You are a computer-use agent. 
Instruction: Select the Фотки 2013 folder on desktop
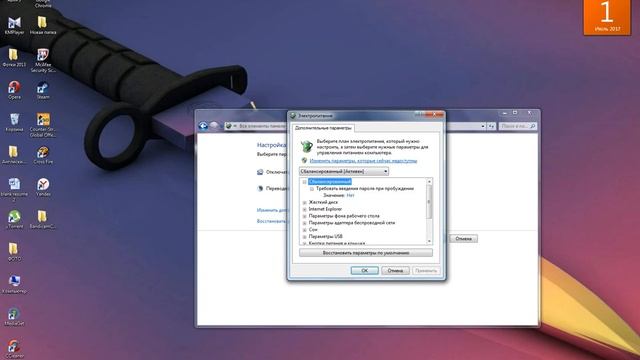tap(14, 58)
